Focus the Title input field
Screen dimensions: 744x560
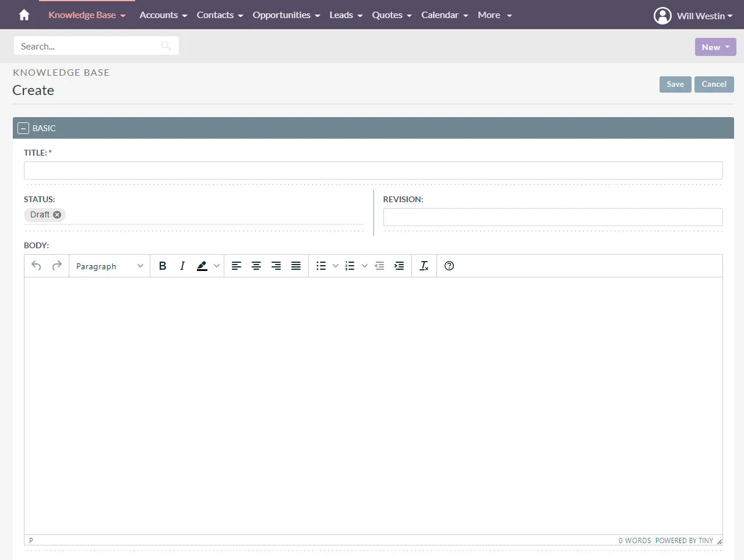[x=373, y=170]
